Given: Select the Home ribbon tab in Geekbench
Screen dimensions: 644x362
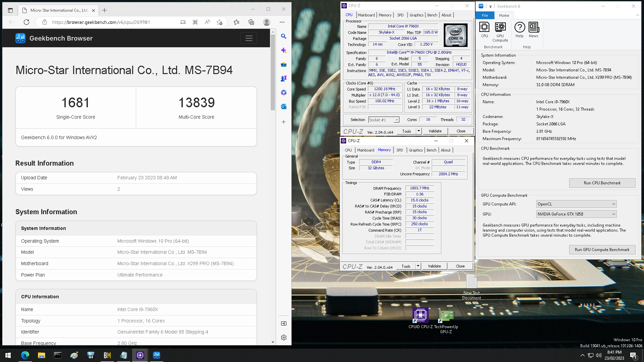Looking at the screenshot, I should (x=504, y=15).
